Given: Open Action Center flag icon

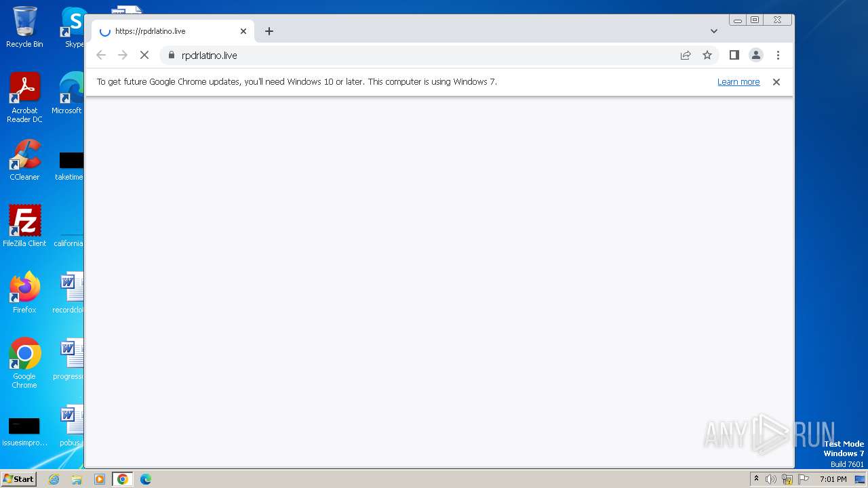Looking at the screenshot, I should [x=804, y=479].
